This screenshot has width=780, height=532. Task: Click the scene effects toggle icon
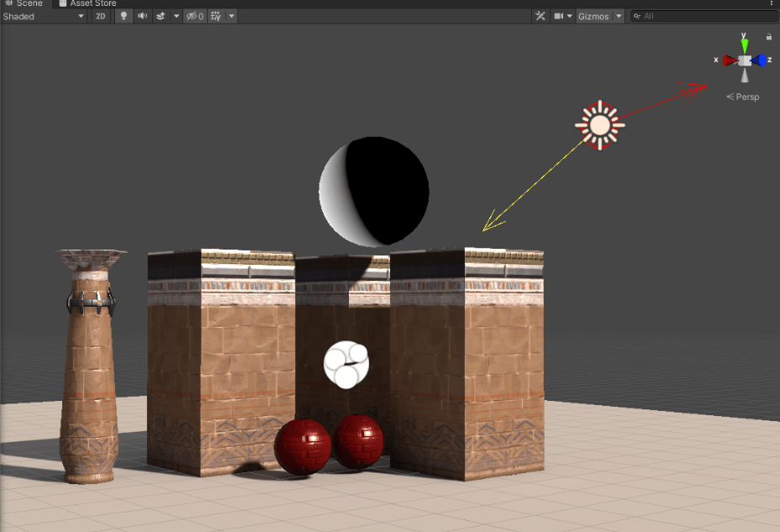click(x=161, y=16)
